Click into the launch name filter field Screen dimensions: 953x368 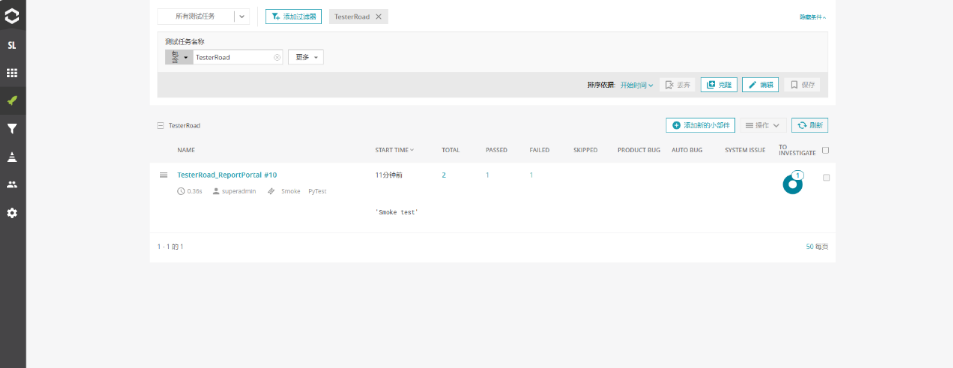pos(233,57)
